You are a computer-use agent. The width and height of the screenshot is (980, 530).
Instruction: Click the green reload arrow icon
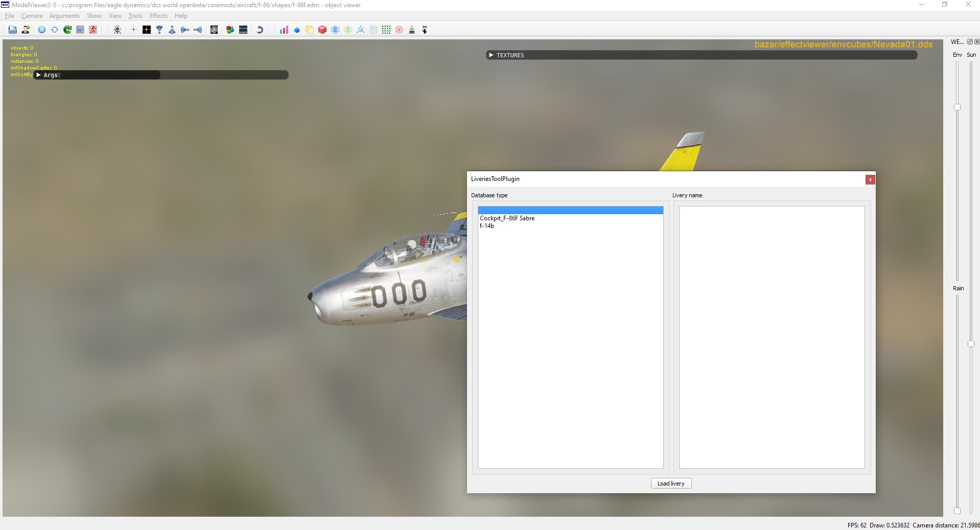(67, 30)
